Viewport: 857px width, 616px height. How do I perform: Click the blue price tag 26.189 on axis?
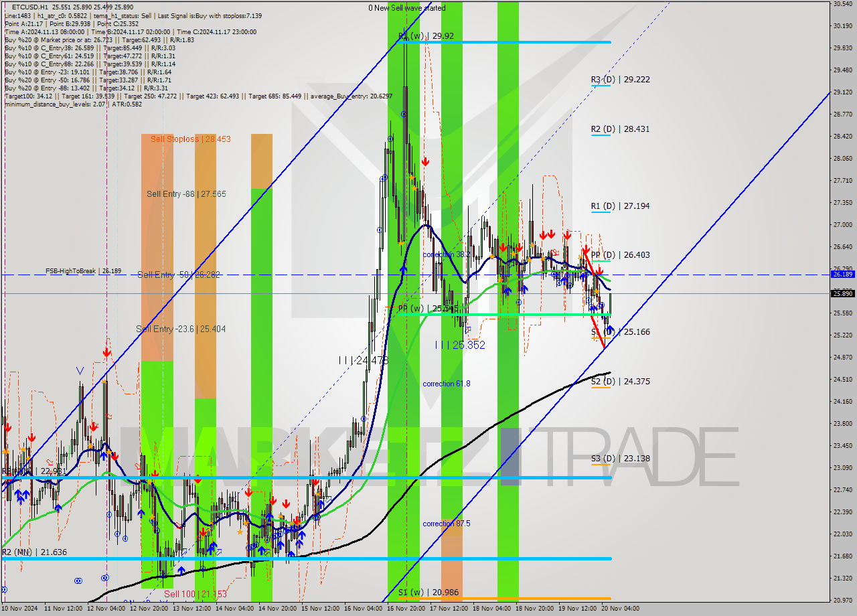pyautogui.click(x=842, y=274)
